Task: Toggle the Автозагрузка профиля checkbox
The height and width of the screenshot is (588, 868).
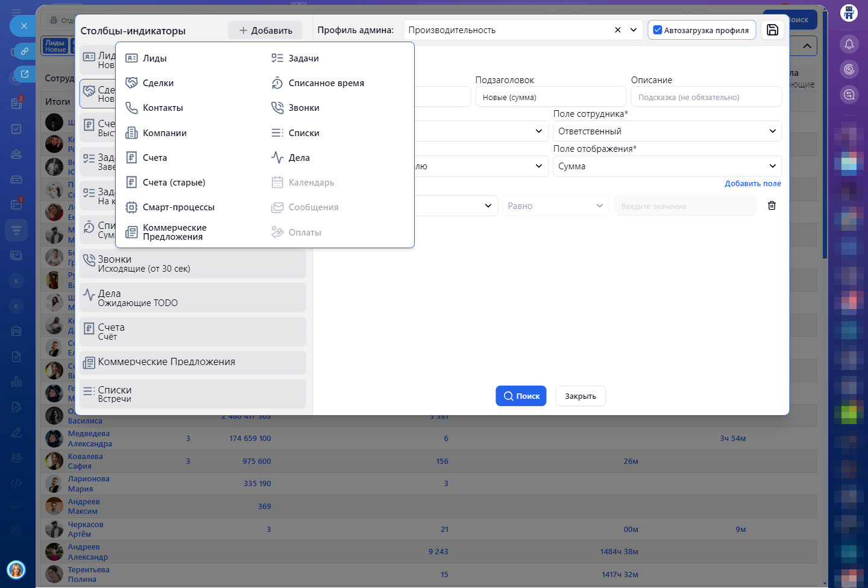Action: [x=658, y=30]
